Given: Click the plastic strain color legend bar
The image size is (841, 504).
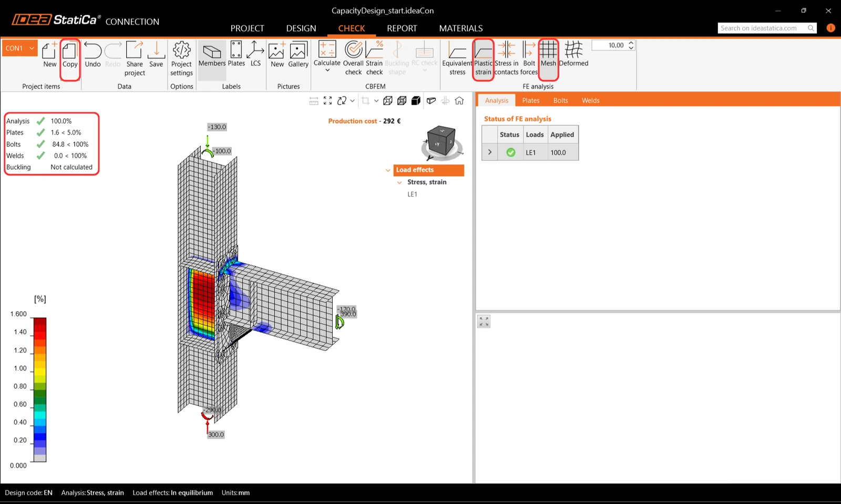Looking at the screenshot, I should click(x=40, y=389).
